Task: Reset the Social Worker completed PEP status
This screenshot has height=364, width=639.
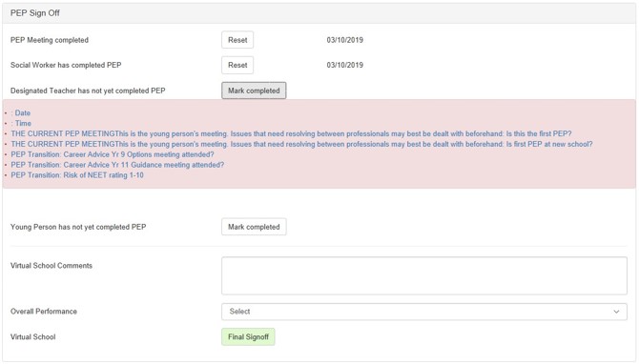Action: coord(237,65)
